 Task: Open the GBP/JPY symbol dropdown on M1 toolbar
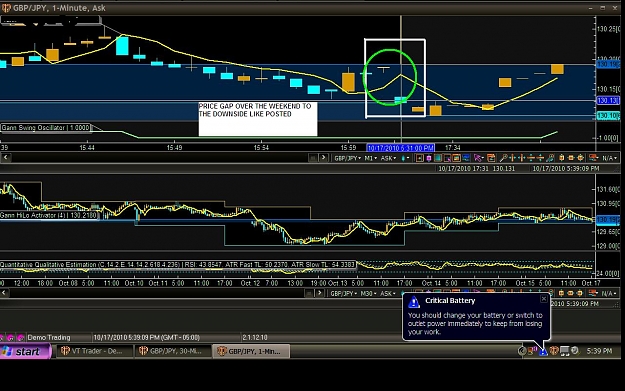point(348,158)
